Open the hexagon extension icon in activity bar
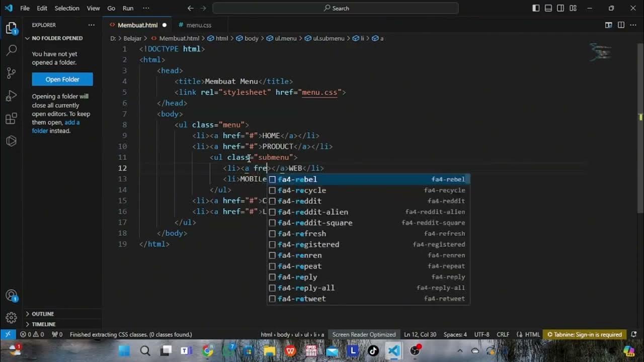Image resolution: width=644 pixels, height=362 pixels. click(11, 141)
